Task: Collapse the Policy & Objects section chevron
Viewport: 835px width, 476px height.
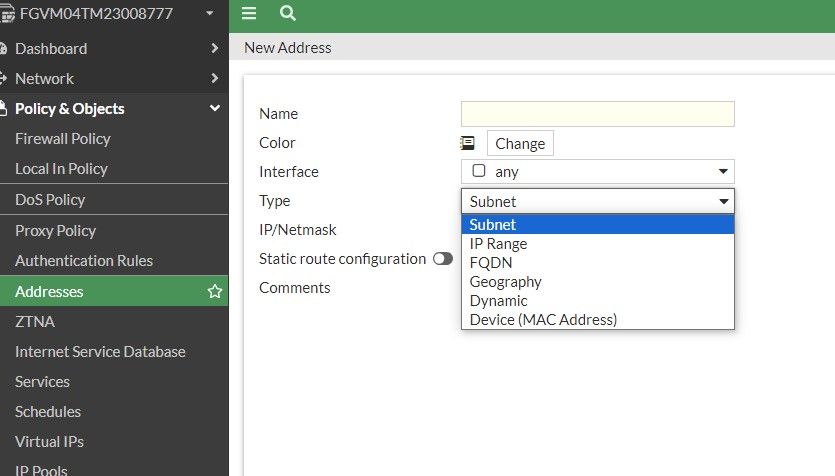Action: tap(214, 108)
